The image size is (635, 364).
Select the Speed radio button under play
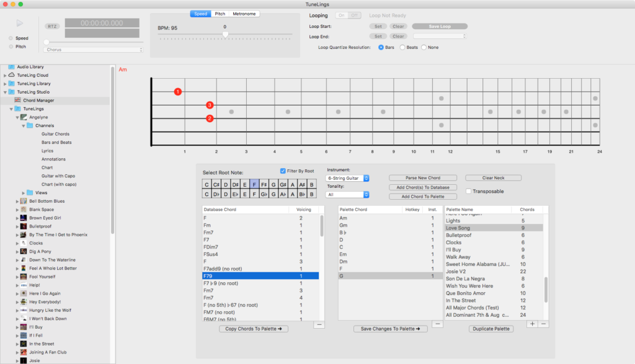coord(11,38)
